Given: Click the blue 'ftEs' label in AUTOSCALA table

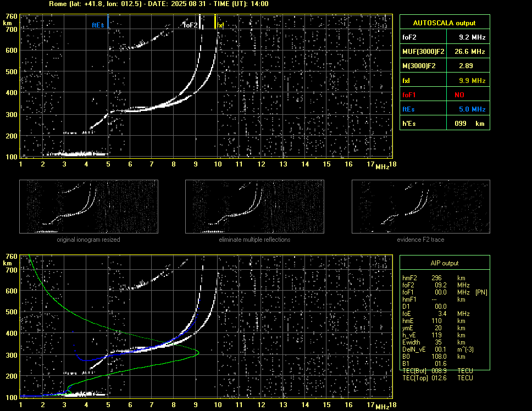Looking at the screenshot, I should point(408,109).
